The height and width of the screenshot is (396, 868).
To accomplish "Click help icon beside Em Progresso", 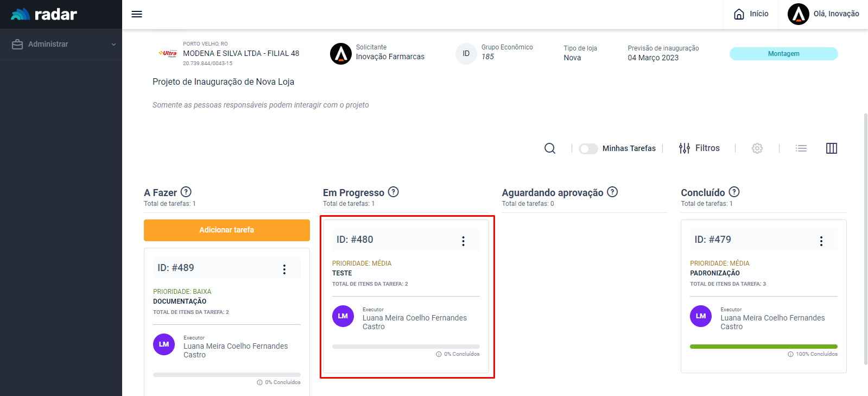I will pos(394,192).
